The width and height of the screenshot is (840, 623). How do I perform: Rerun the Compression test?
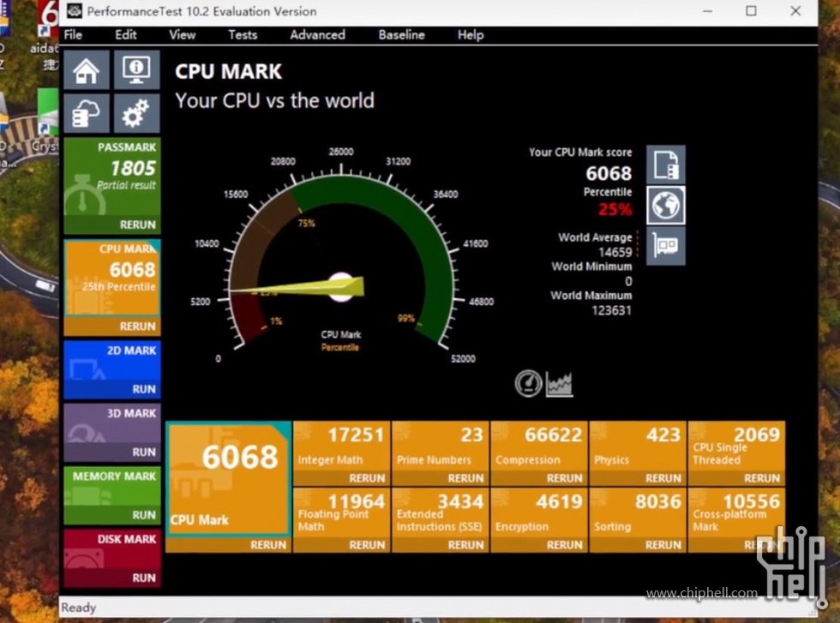(x=564, y=478)
